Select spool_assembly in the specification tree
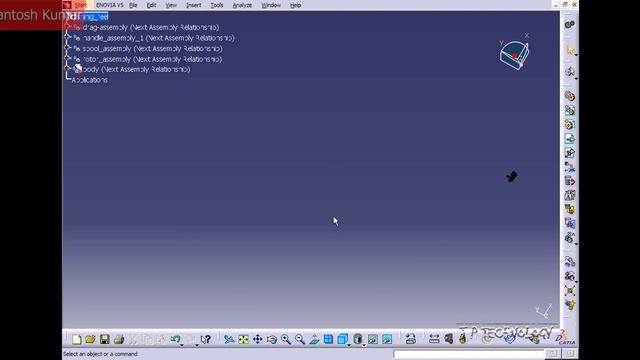The height and width of the screenshot is (360, 640). tap(152, 49)
